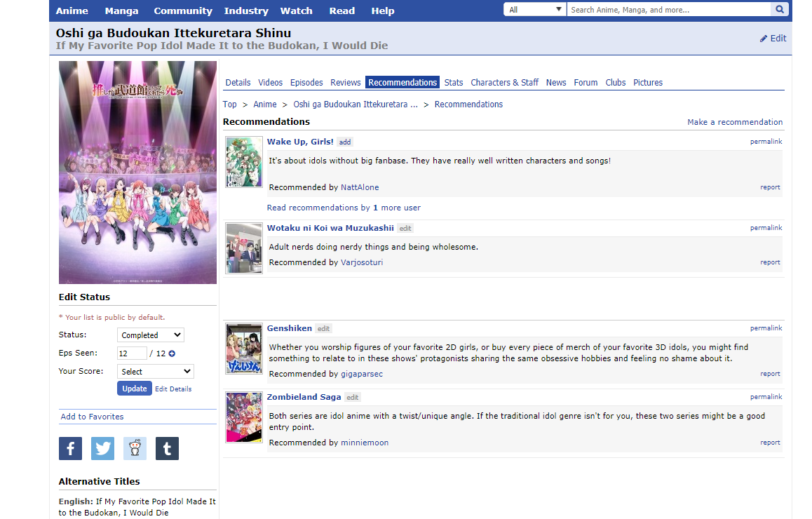Share via the Twitter icon
The height and width of the screenshot is (519, 812).
pyautogui.click(x=102, y=448)
